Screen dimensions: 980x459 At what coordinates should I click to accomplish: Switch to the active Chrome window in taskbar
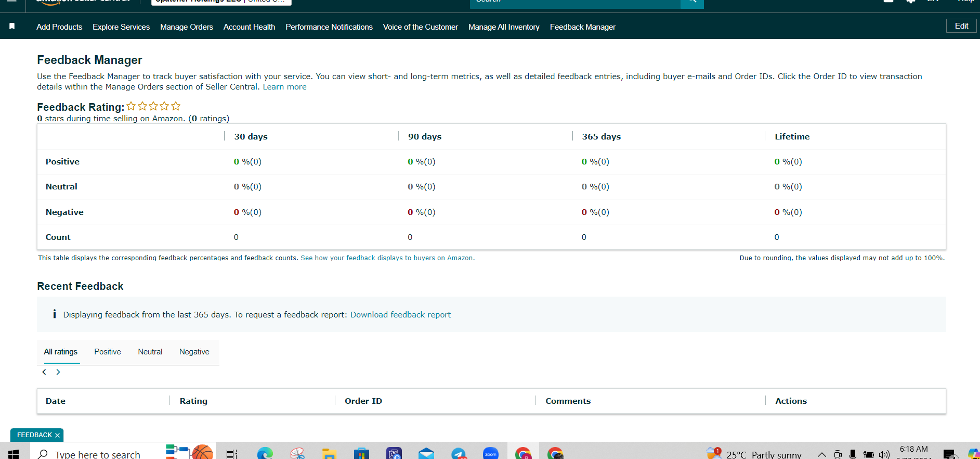pyautogui.click(x=523, y=453)
